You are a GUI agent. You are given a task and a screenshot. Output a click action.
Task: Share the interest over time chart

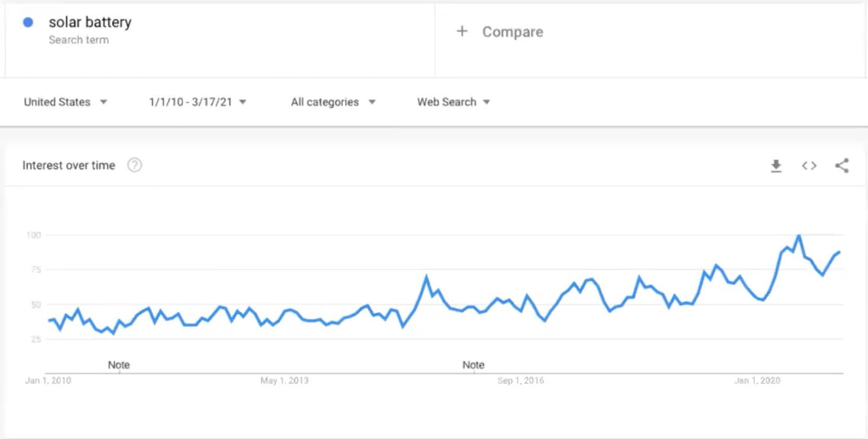(842, 166)
